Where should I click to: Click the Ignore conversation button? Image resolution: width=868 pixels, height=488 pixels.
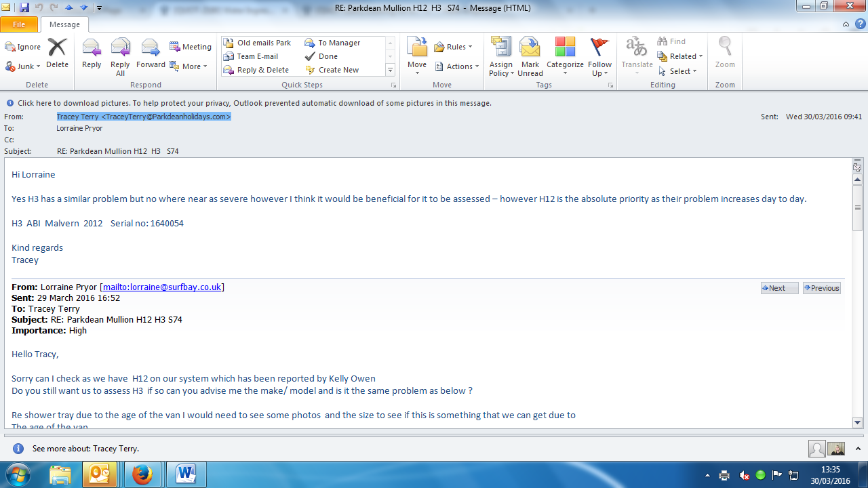click(x=23, y=47)
